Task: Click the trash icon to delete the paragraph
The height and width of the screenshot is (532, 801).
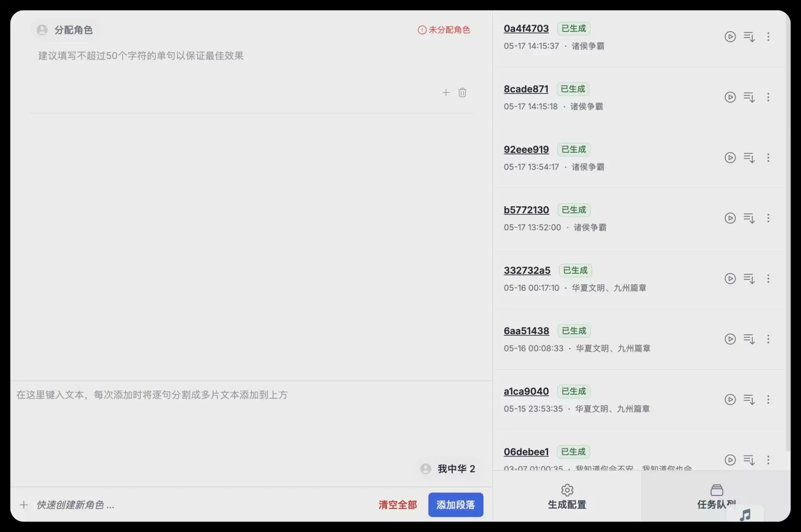Action: coord(462,92)
